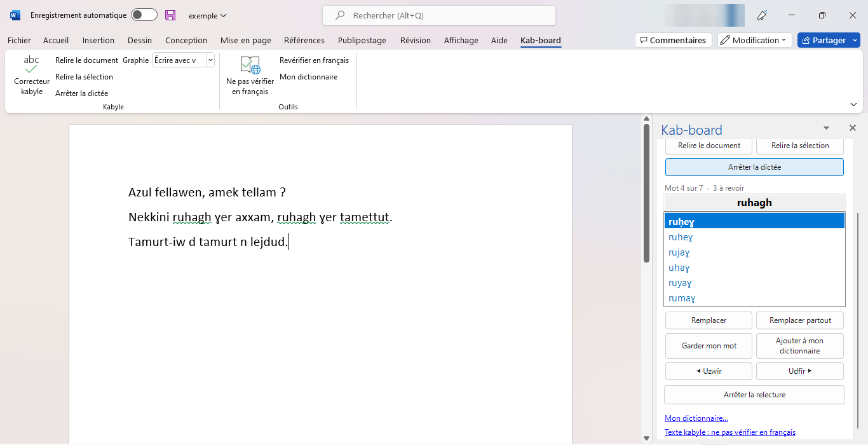Viewport: 868px width, 445px height.
Task: Click the Word application icon
Action: (15, 15)
